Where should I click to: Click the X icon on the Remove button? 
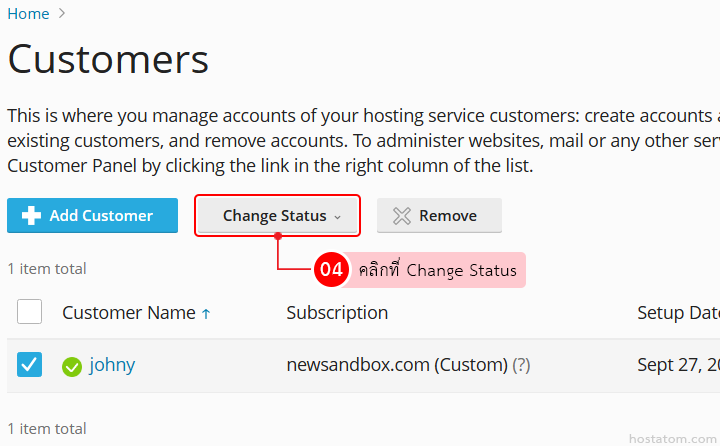[402, 216]
